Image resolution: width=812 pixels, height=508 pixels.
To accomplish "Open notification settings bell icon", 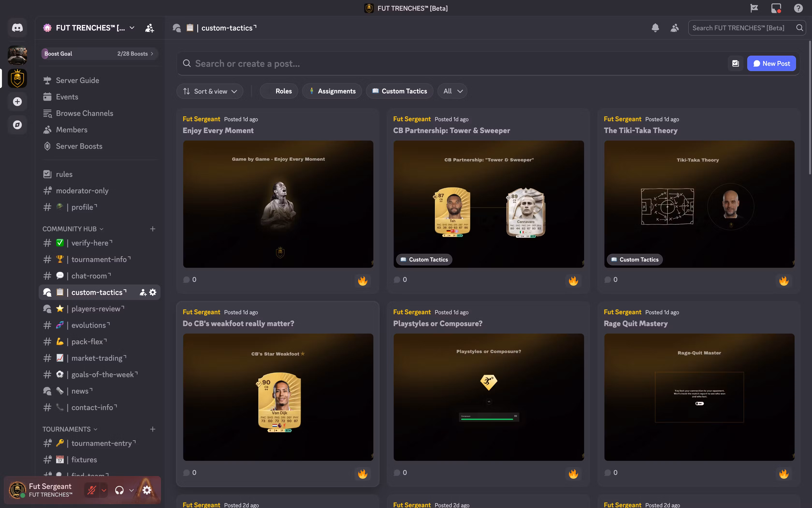I will [655, 28].
